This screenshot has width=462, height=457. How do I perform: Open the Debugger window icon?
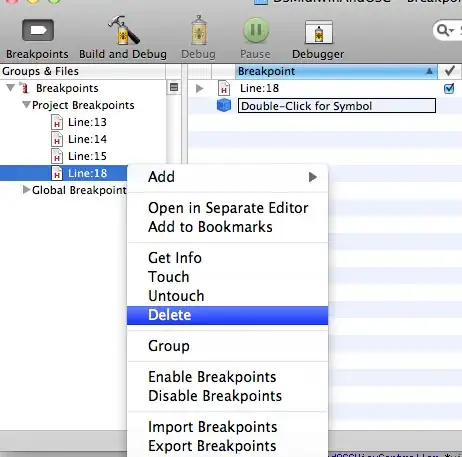click(319, 32)
